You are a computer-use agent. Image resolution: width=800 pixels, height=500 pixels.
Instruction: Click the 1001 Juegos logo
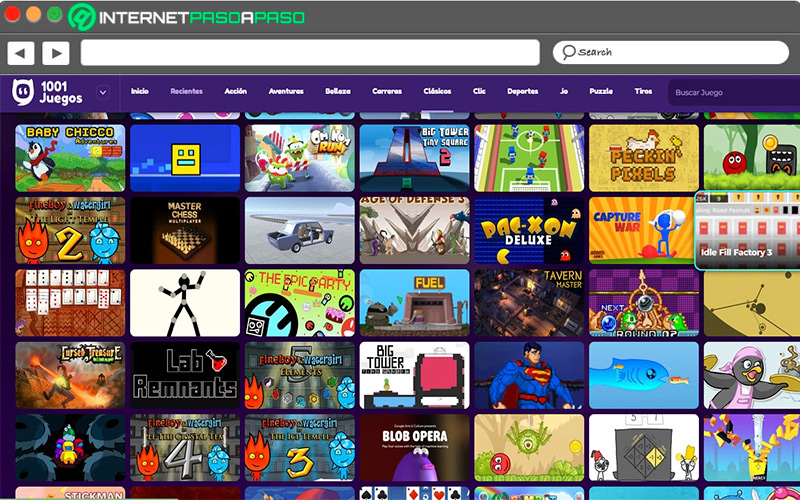(47, 92)
